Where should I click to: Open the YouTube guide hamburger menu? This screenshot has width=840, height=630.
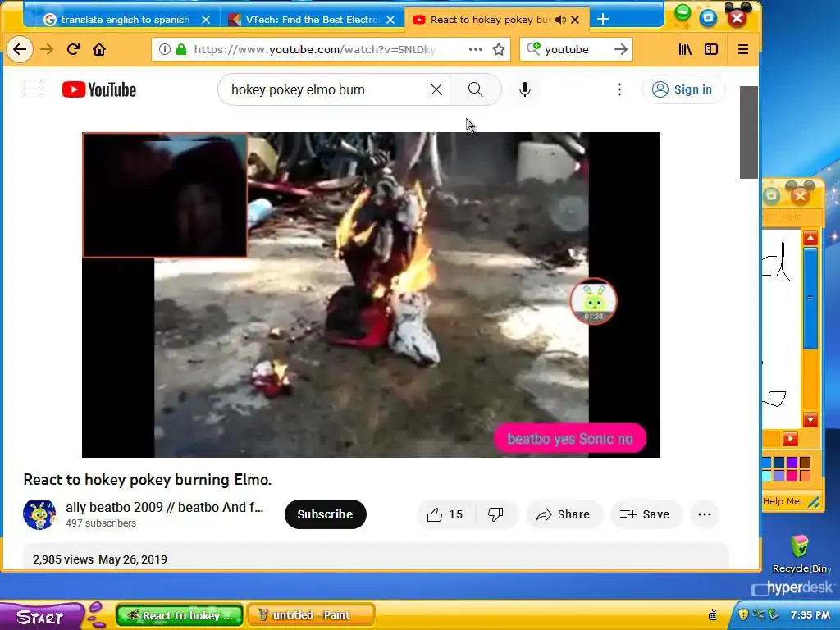33,89
